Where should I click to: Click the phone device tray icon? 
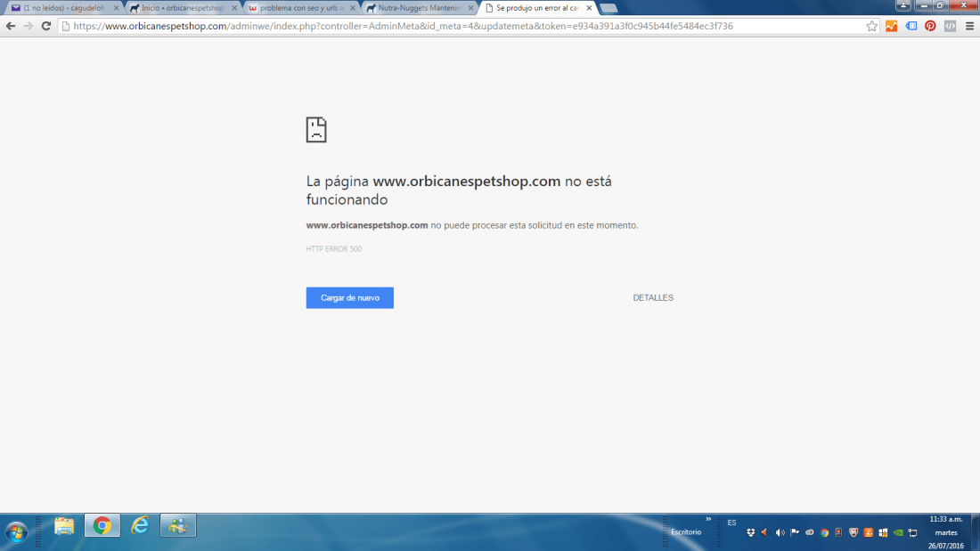click(x=838, y=533)
